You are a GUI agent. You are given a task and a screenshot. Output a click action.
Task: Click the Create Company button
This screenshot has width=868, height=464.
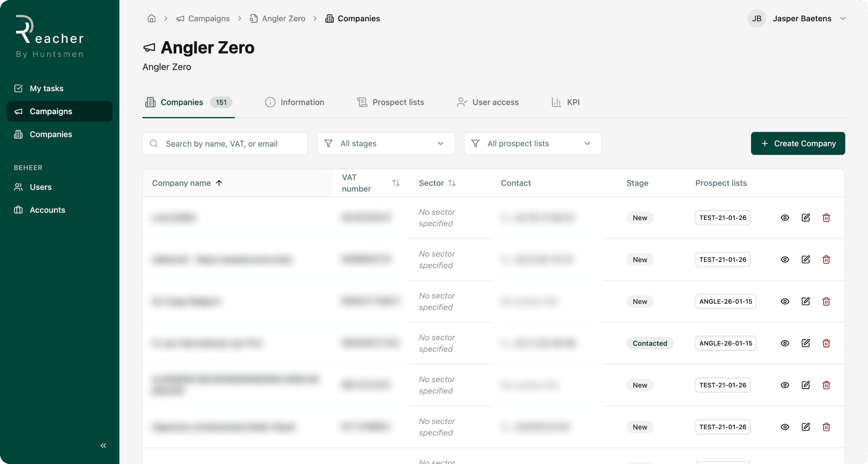click(x=797, y=143)
